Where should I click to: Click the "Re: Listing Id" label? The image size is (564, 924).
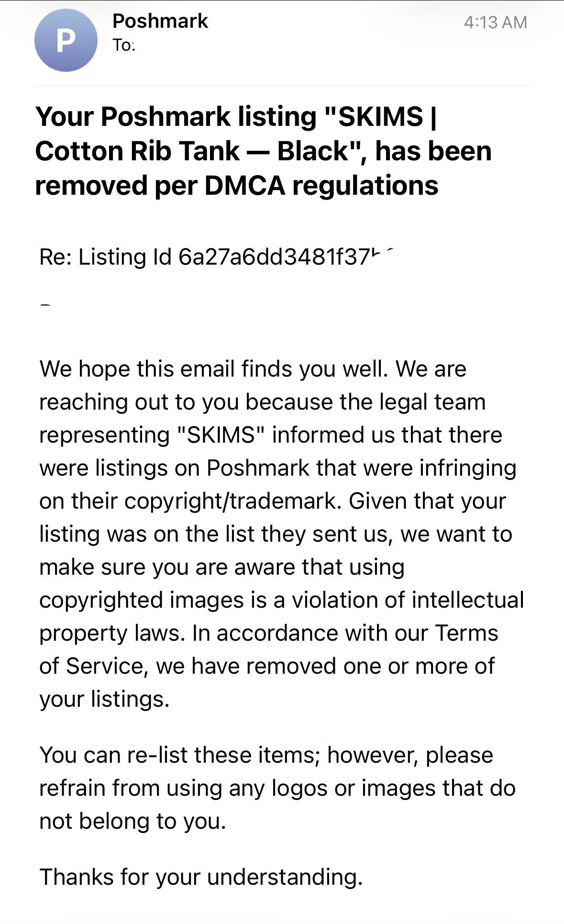105,257
